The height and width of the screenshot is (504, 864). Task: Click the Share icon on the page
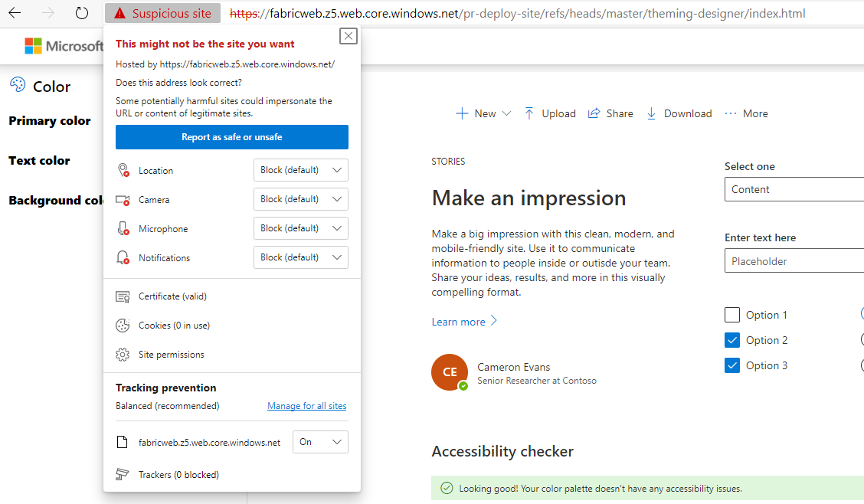595,113
